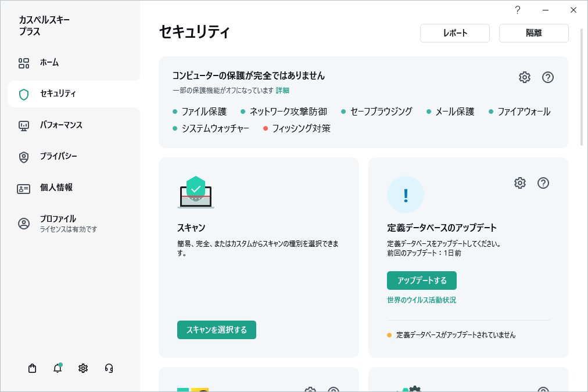The width and height of the screenshot is (588, 392).
Task: Open the notifications bell in the sidebar
Action: [x=58, y=368]
